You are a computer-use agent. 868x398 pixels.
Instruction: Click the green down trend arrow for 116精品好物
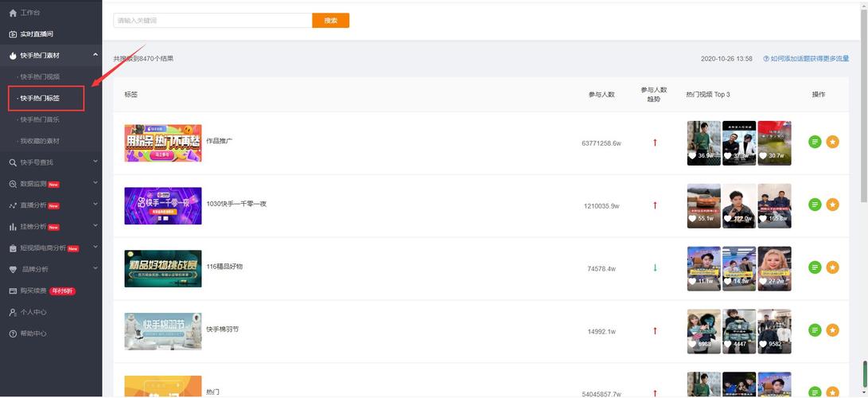[x=655, y=268]
